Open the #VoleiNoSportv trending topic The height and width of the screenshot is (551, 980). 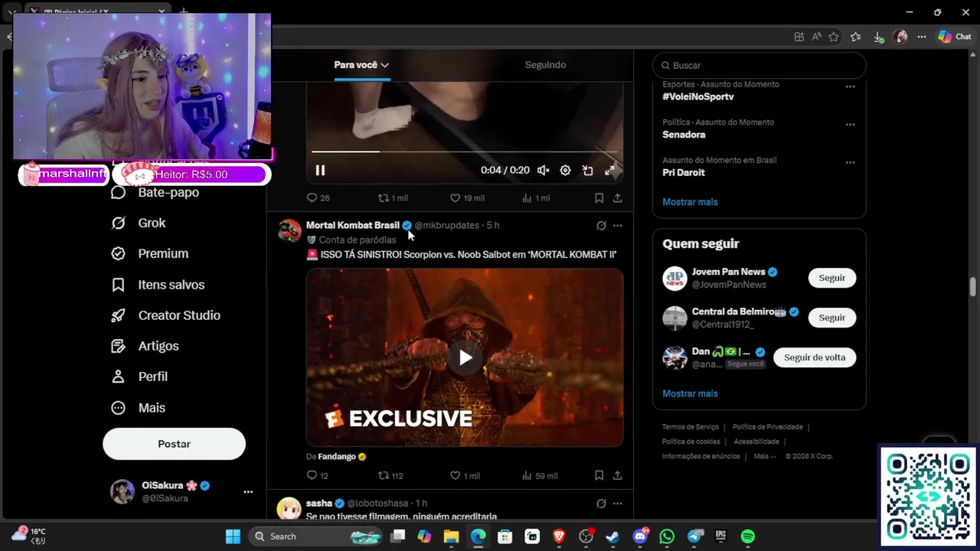tap(697, 96)
